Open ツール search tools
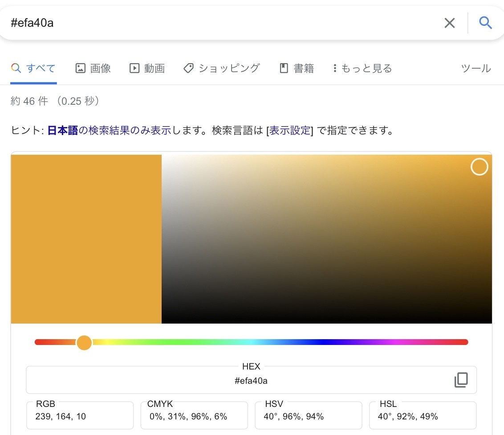This screenshot has height=435, width=504. point(476,68)
